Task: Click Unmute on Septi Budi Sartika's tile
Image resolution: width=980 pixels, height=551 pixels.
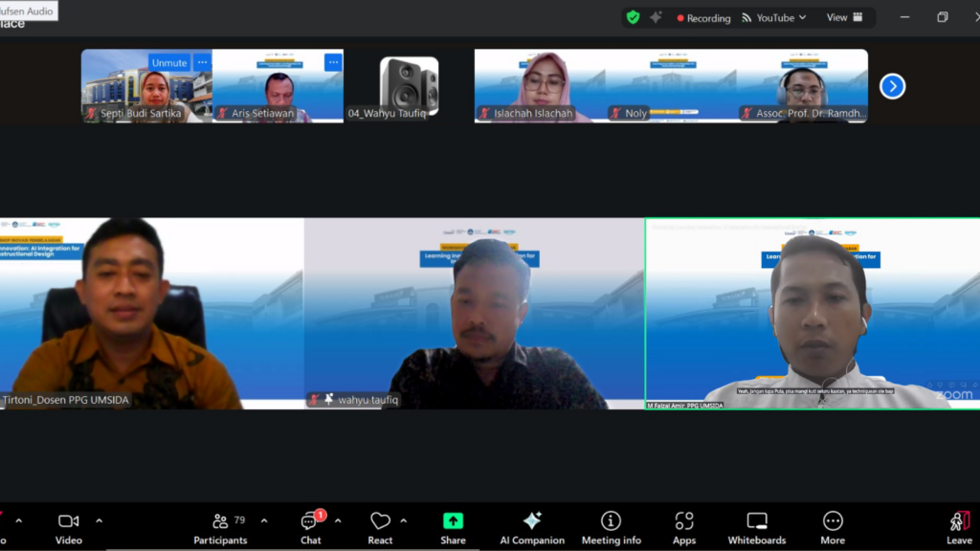Action: pyautogui.click(x=169, y=63)
